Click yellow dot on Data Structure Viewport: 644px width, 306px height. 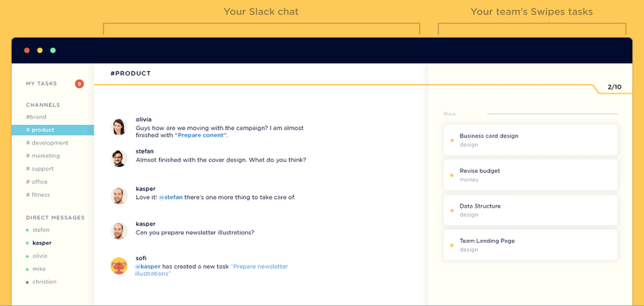452,211
